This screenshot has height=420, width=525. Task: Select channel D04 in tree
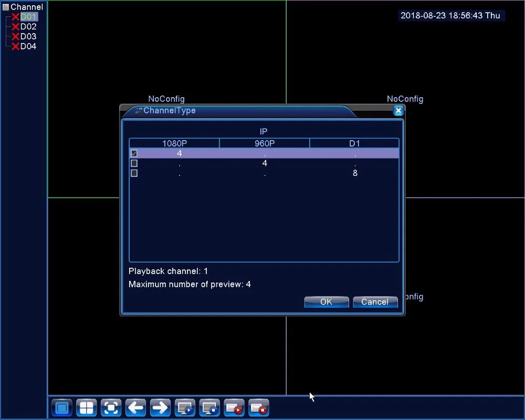(28, 46)
